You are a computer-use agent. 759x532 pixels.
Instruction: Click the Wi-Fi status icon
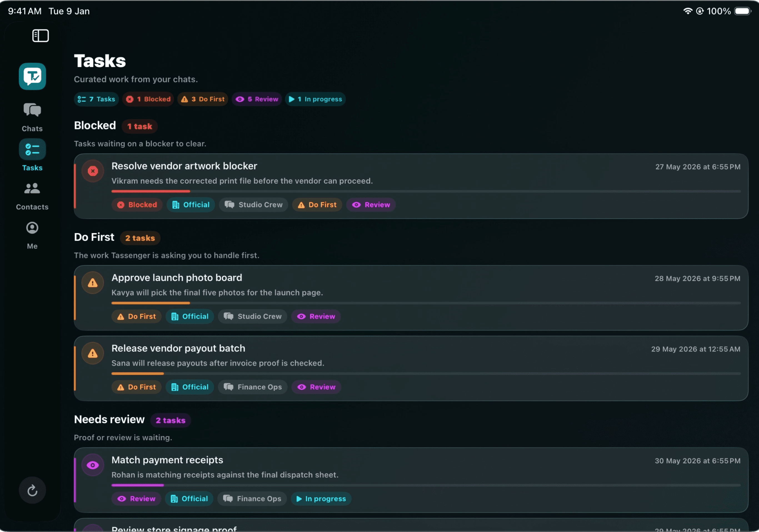click(688, 11)
